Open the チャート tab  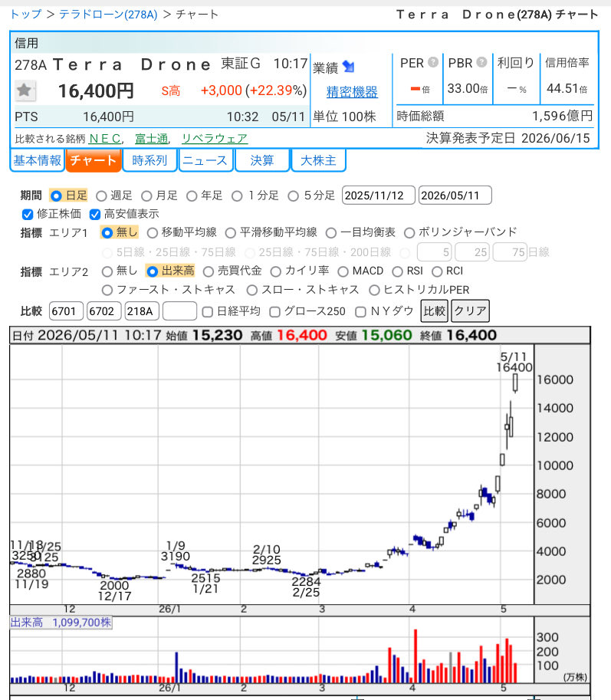(94, 160)
